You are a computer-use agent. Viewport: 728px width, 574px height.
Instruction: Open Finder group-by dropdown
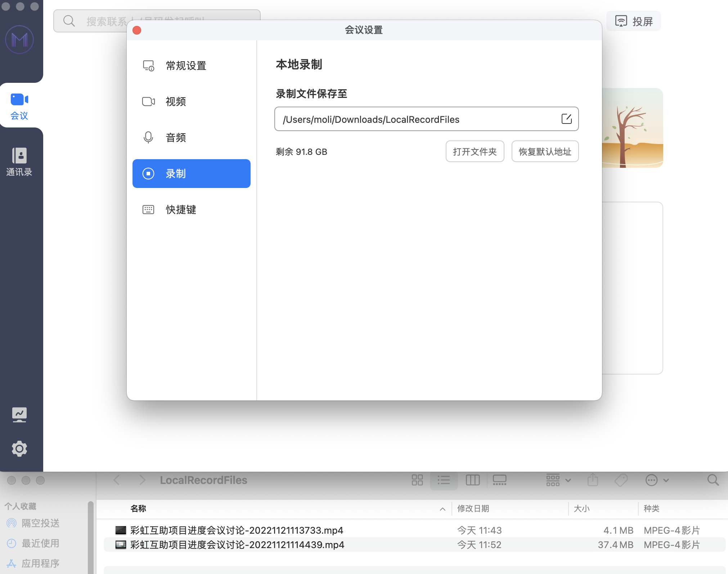point(558,480)
